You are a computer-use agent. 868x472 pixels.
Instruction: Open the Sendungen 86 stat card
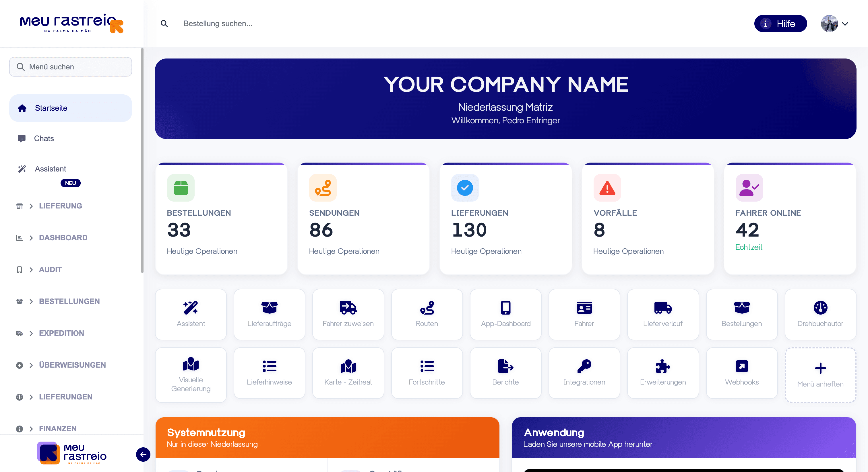(x=364, y=219)
